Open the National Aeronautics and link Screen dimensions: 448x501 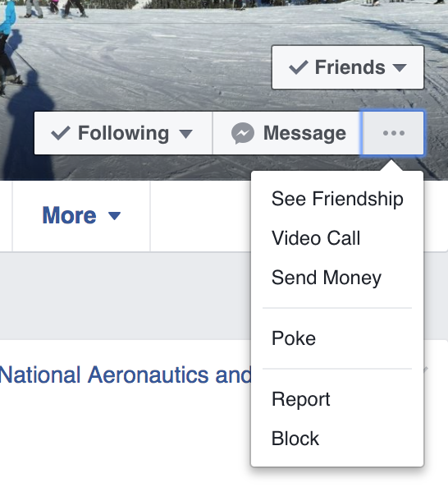coord(126,375)
